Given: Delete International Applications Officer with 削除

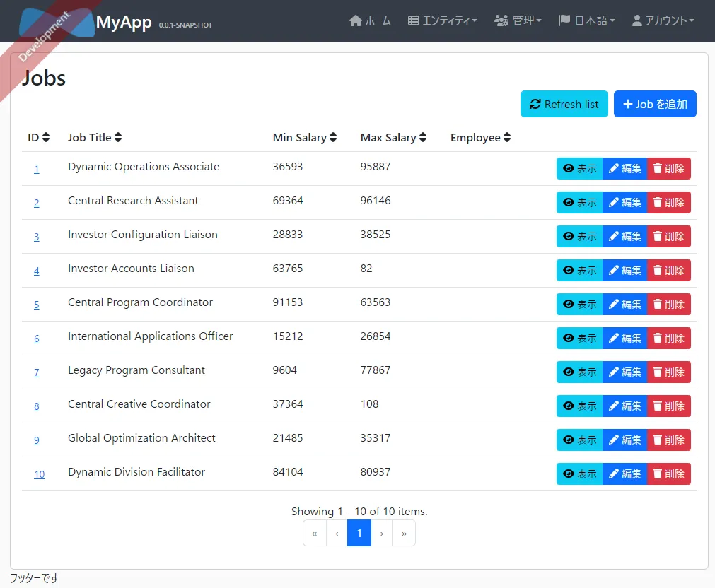Looking at the screenshot, I should click(x=669, y=339).
